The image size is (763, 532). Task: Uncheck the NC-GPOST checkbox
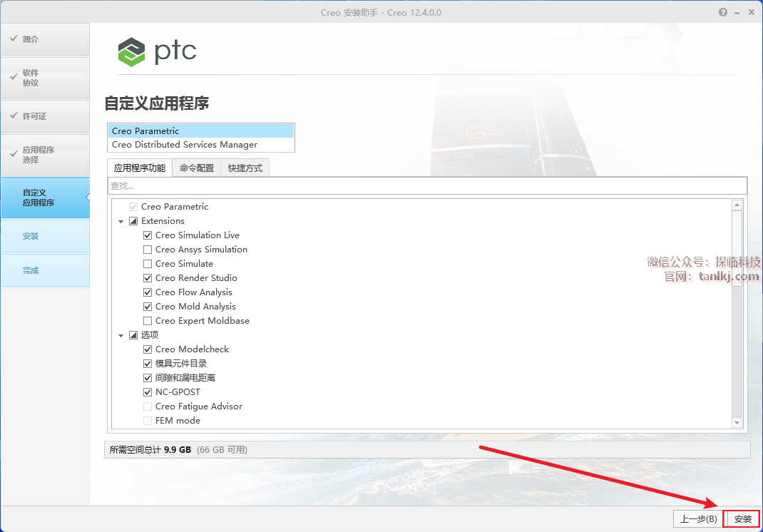pos(148,392)
